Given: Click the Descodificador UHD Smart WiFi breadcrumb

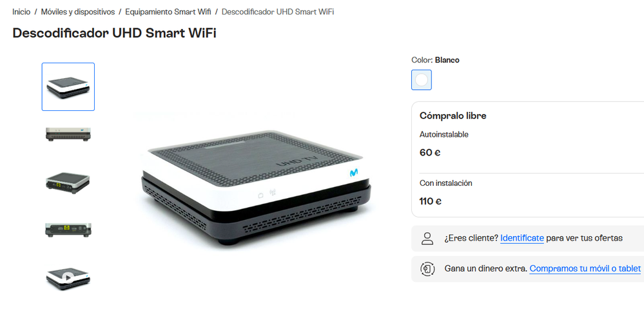Looking at the screenshot, I should (x=278, y=12).
